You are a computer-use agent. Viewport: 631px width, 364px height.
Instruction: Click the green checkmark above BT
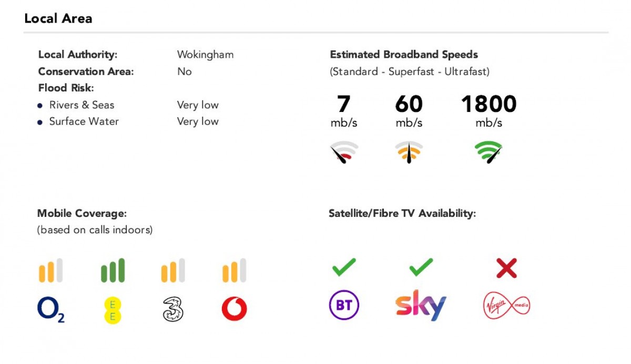[x=344, y=267]
